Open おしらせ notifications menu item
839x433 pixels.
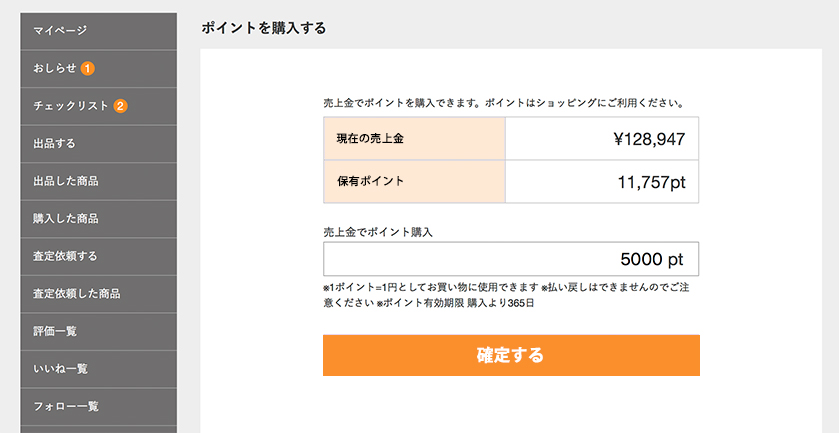click(x=55, y=68)
